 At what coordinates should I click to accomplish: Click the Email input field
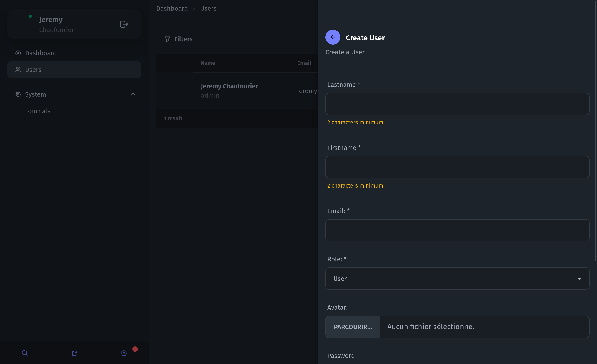pyautogui.click(x=457, y=230)
